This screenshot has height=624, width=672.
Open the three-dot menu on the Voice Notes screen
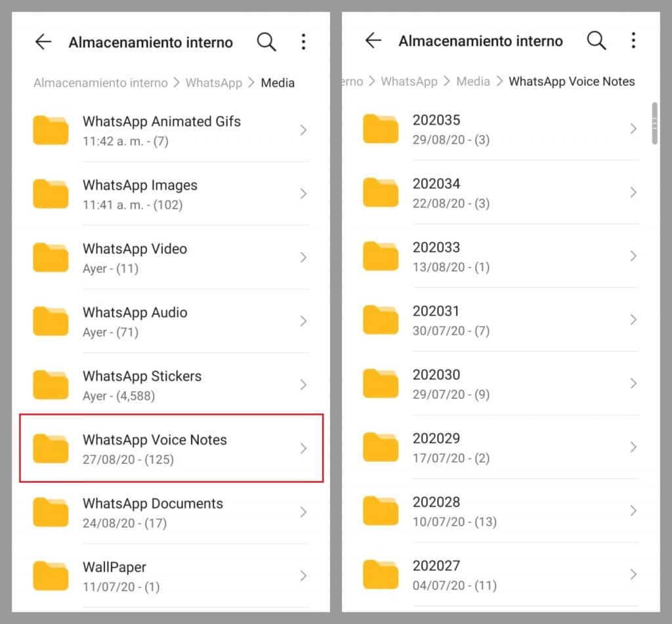pyautogui.click(x=633, y=40)
